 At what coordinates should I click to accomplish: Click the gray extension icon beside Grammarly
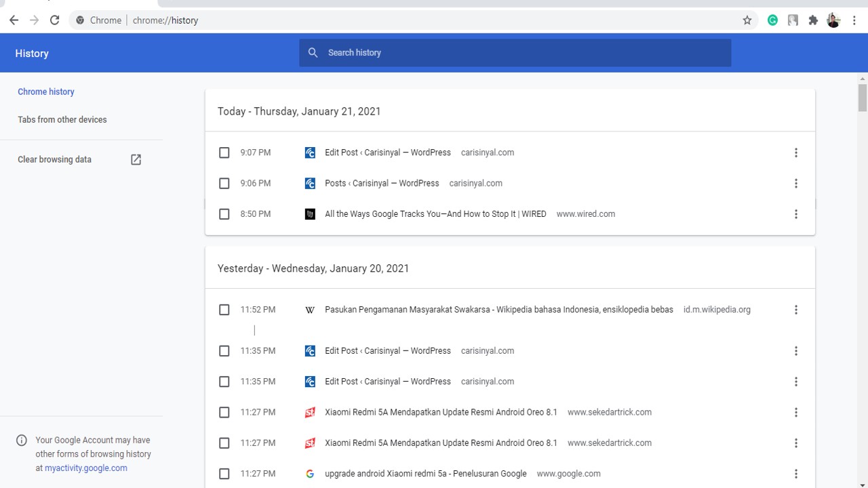(793, 20)
